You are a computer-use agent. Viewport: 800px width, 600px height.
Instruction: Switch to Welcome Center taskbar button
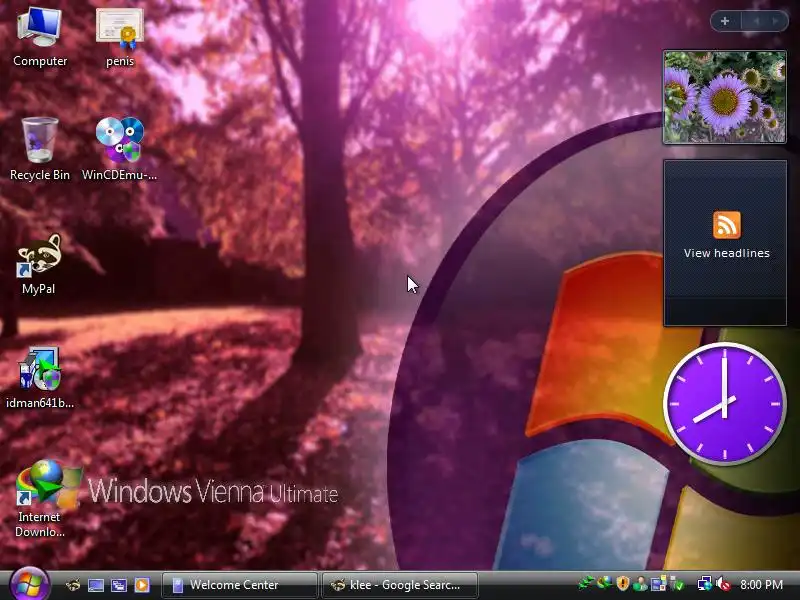[x=239, y=585]
